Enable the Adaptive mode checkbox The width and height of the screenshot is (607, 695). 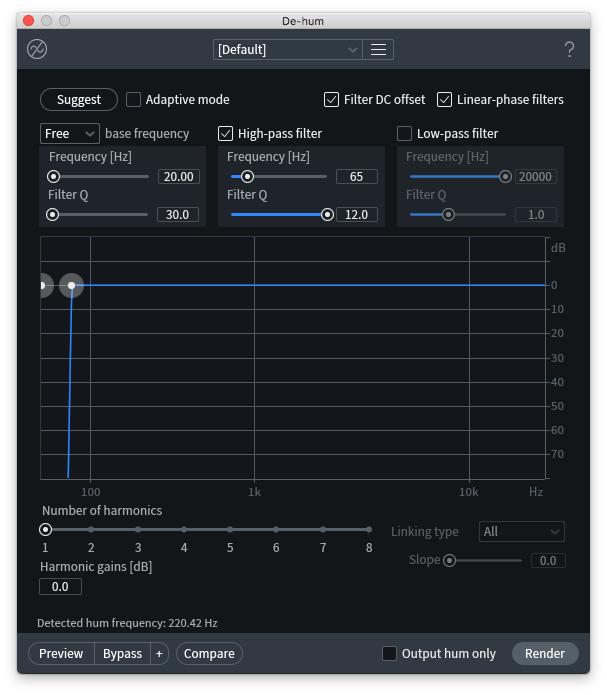pyautogui.click(x=134, y=100)
